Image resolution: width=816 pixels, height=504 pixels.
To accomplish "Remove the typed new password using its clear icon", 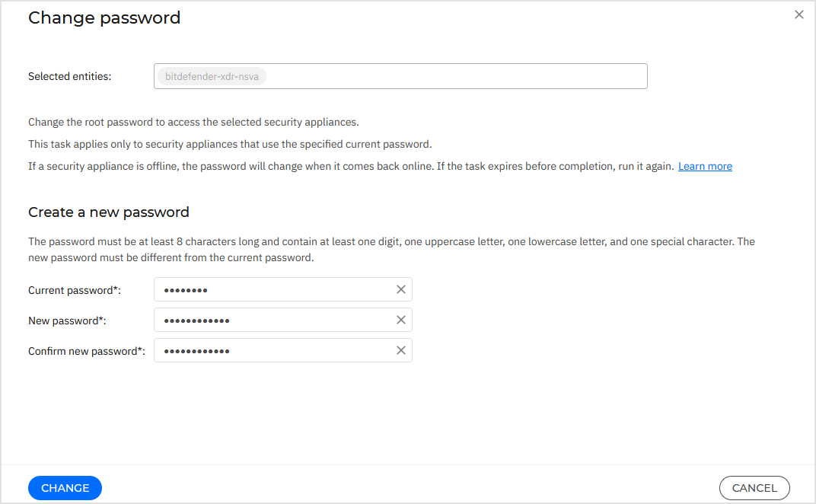I will click(401, 320).
